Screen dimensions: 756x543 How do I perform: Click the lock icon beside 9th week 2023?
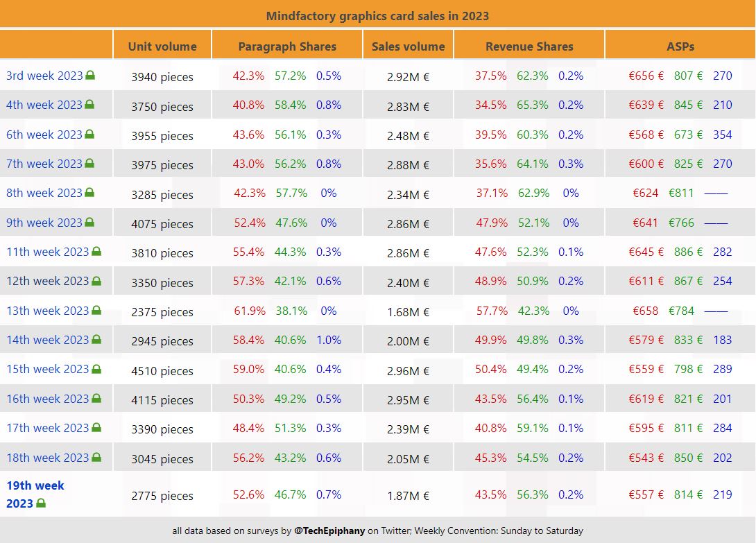(90, 223)
